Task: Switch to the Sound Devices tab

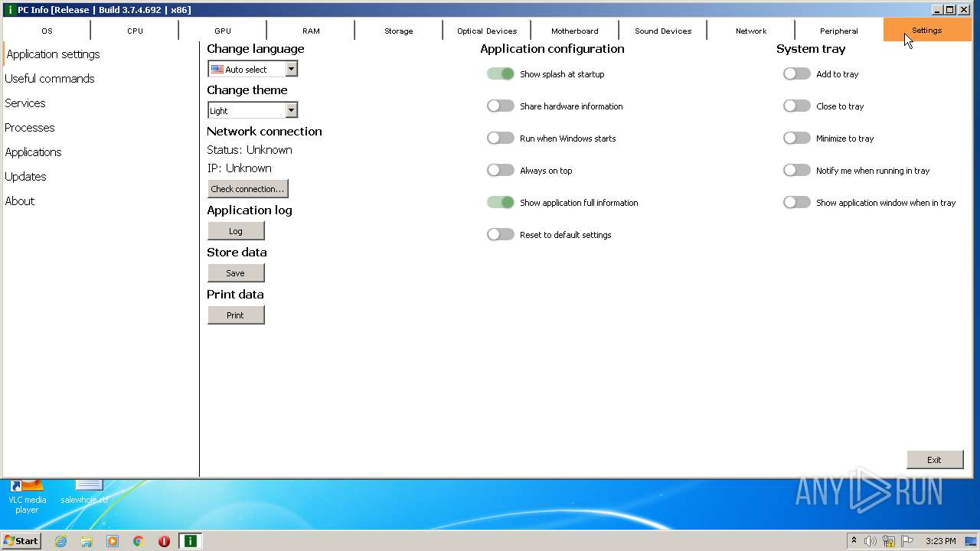Action: [663, 31]
